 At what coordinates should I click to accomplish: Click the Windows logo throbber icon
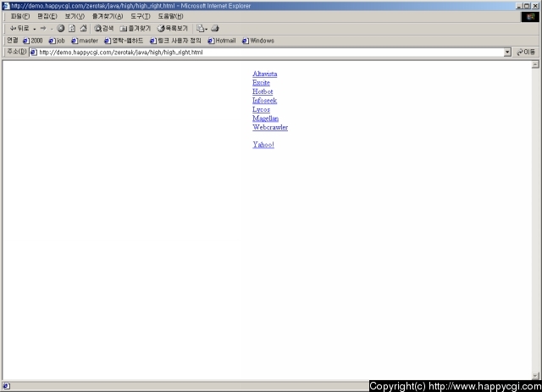tap(530, 17)
